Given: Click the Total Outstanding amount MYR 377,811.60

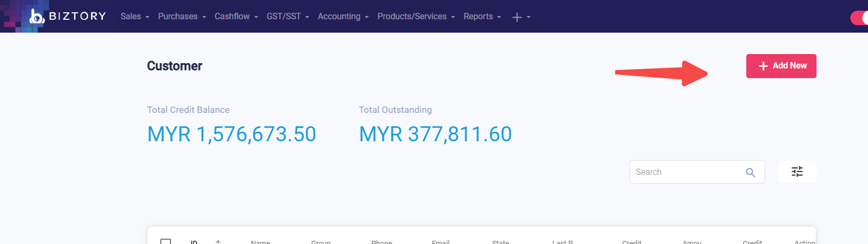Looking at the screenshot, I should [x=435, y=134].
